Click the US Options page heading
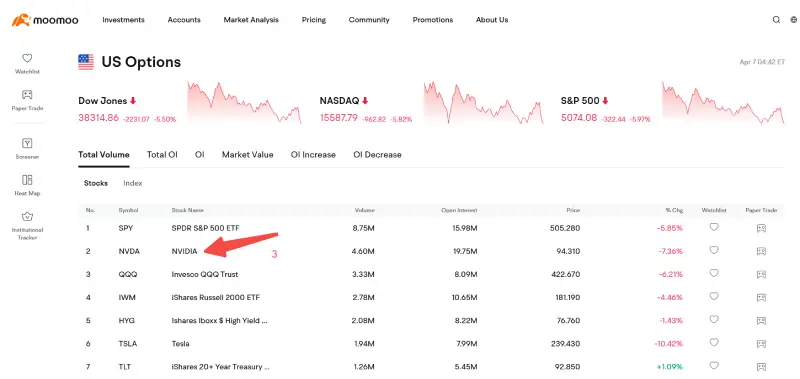Viewport: 800px width, 379px height. (x=141, y=62)
